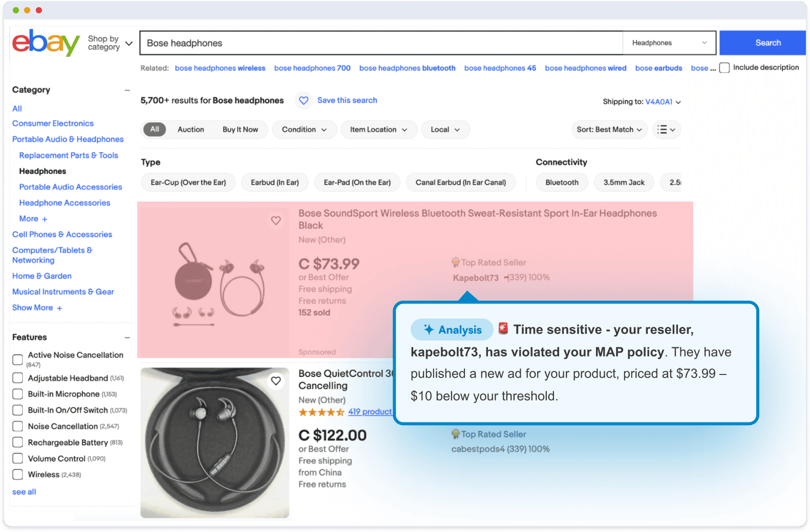Open Cell Phones & Accessories category
810x532 pixels.
point(62,234)
